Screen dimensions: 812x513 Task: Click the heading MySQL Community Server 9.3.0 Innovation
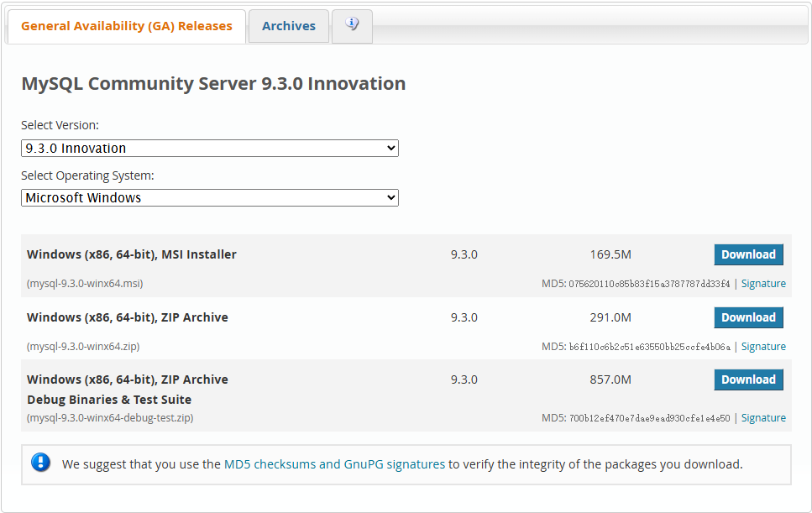pos(213,83)
